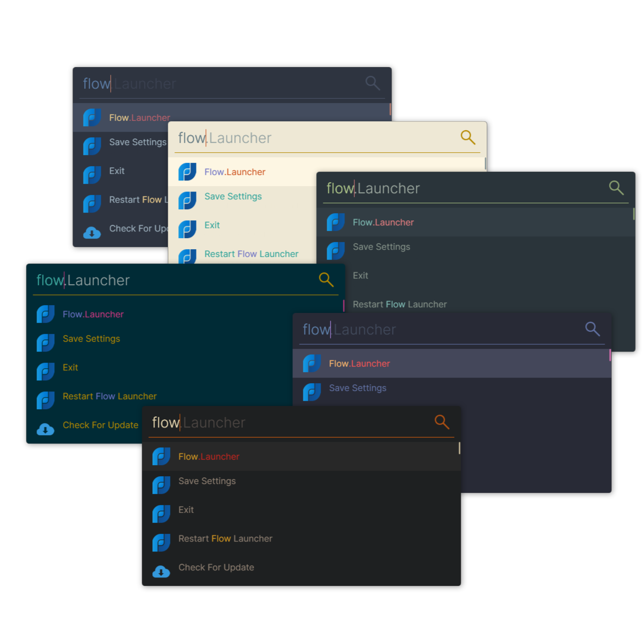This screenshot has height=644, width=644.
Task: Choose Exit in the bottom dark window
Action: click(x=186, y=510)
